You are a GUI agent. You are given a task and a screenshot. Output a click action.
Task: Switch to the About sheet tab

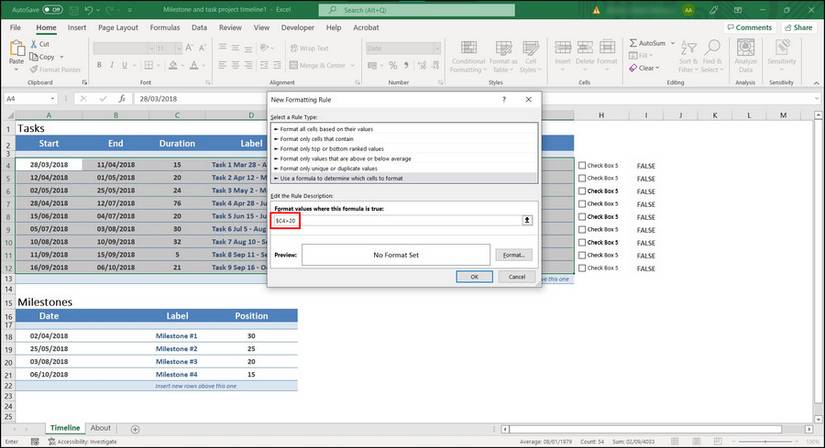100,428
